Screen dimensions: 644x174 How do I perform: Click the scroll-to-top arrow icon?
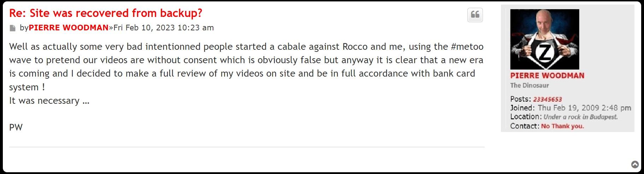[x=635, y=164]
